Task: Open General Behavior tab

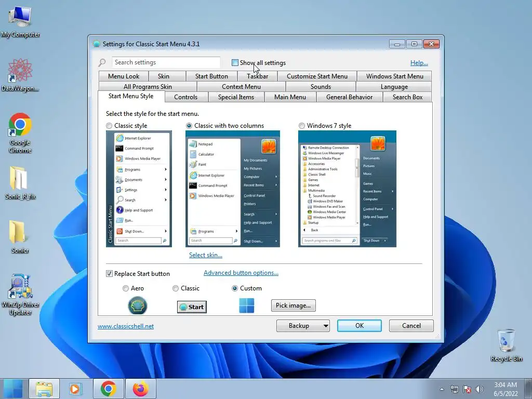Action: [x=349, y=97]
